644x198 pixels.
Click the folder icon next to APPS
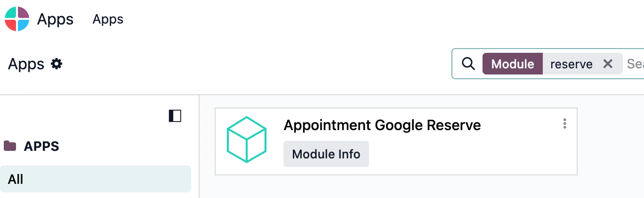pos(10,146)
